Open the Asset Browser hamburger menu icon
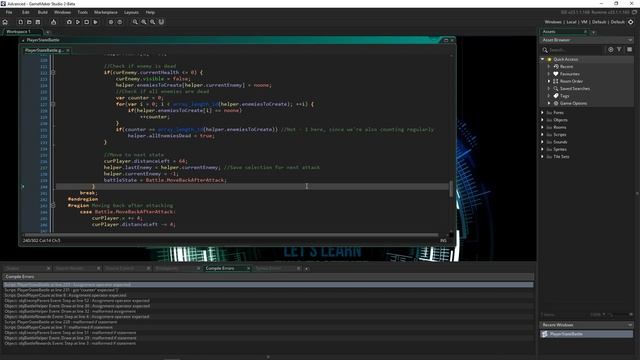Viewport: 640px width, 360px height. click(x=629, y=49)
